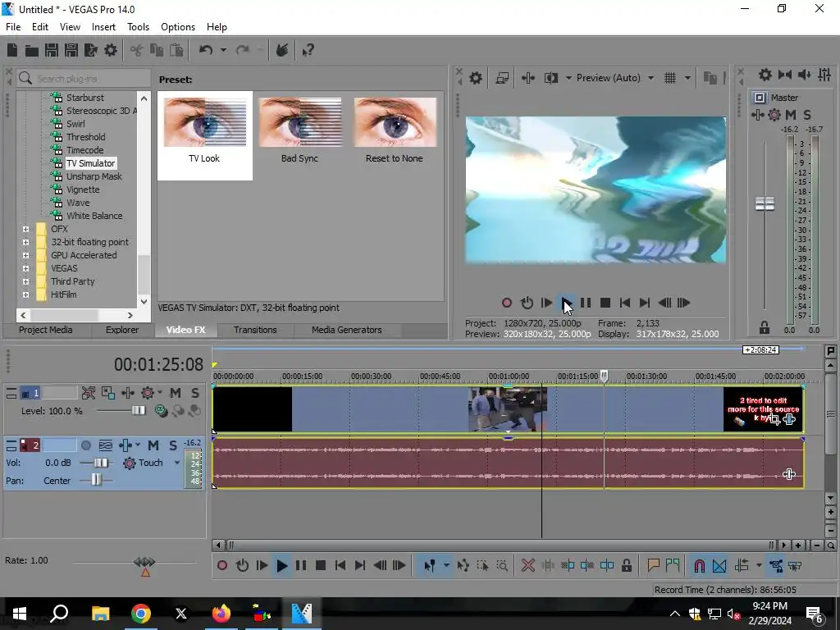The width and height of the screenshot is (840, 630).
Task: Open the interactive tutorials icon
Action: pyautogui.click(x=282, y=50)
